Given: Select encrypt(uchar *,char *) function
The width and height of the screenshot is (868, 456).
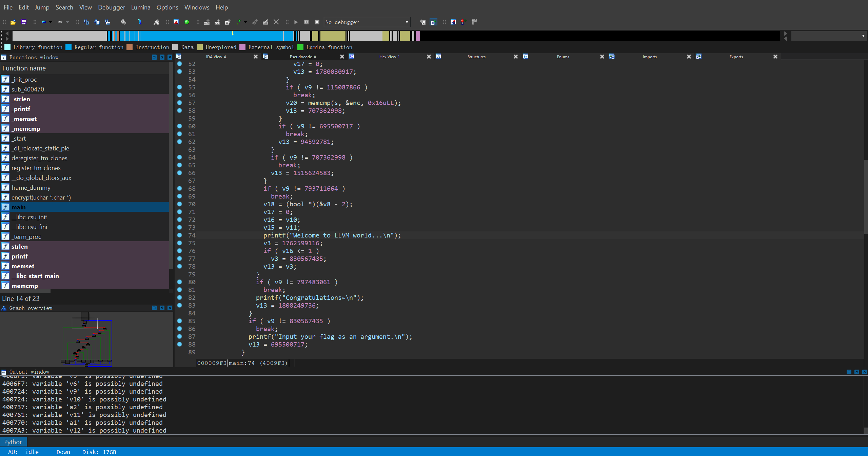Looking at the screenshot, I should coord(41,197).
